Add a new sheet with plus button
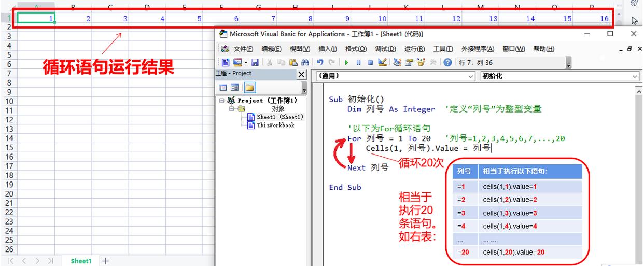644x266 pixels. coord(105,261)
